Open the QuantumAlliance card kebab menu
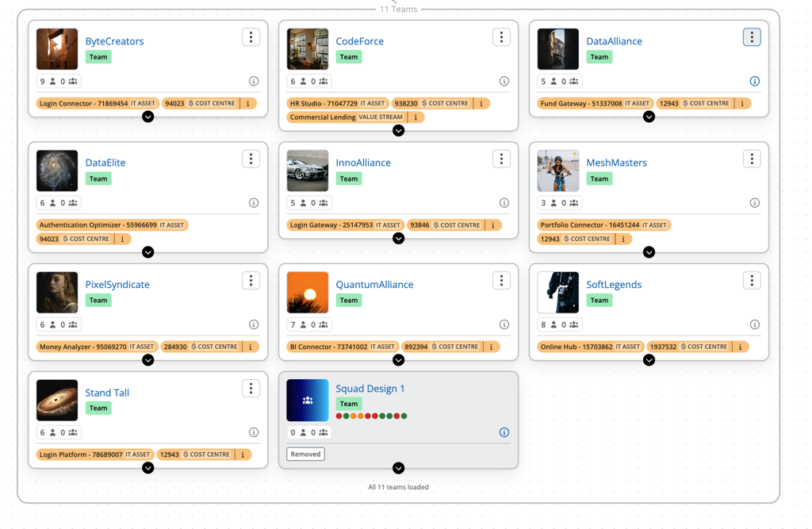The width and height of the screenshot is (812, 529). tap(501, 280)
